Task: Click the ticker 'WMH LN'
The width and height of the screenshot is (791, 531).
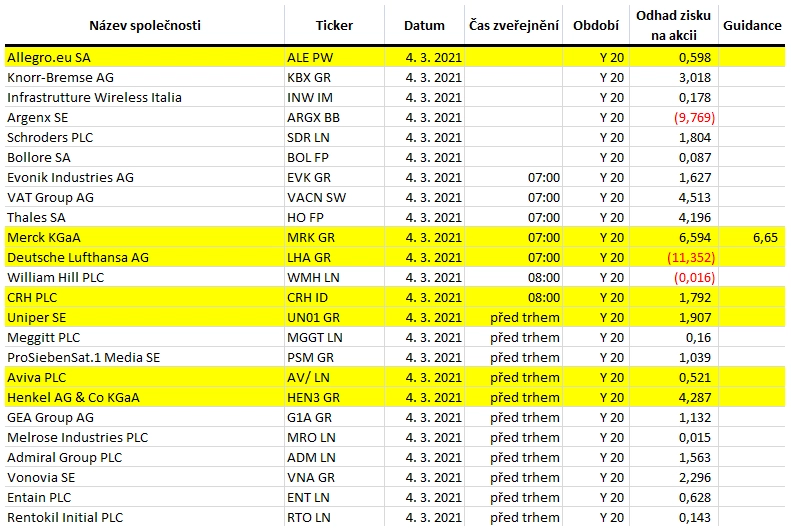Action: (x=313, y=277)
